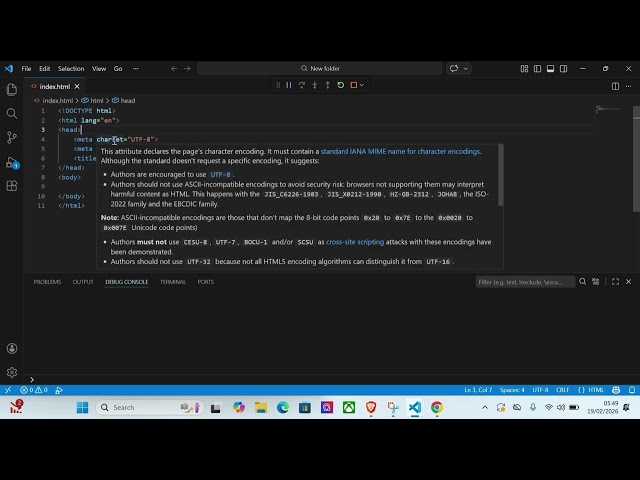This screenshot has width=640, height=480.
Task: Click the debug Step Out button
Action: 328,85
